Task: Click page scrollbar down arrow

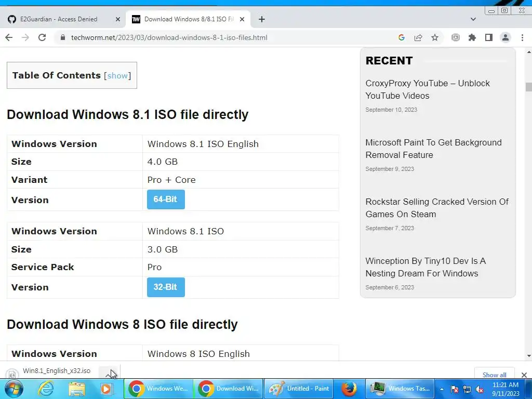Action: 528,356
